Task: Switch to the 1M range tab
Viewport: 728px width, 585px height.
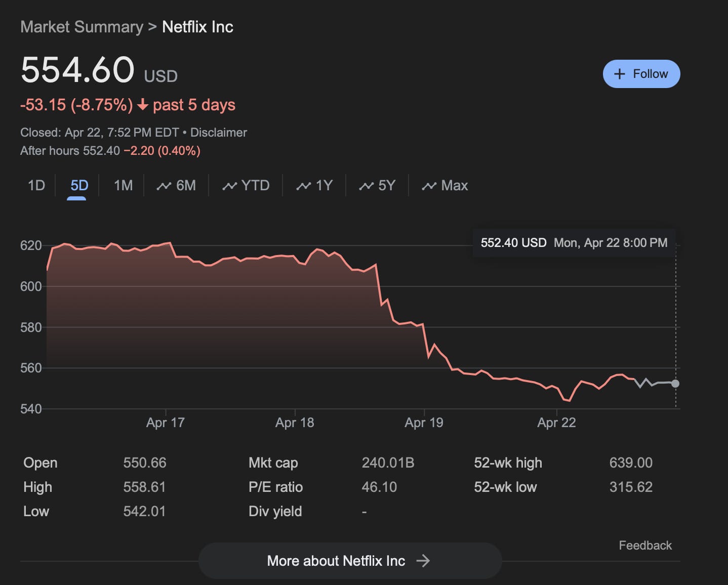Action: click(x=123, y=186)
